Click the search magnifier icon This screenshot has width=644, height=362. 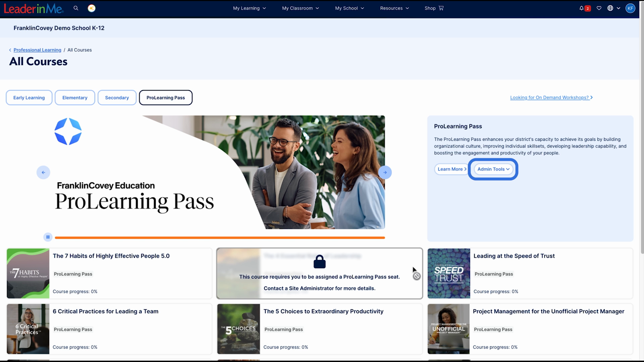point(76,8)
